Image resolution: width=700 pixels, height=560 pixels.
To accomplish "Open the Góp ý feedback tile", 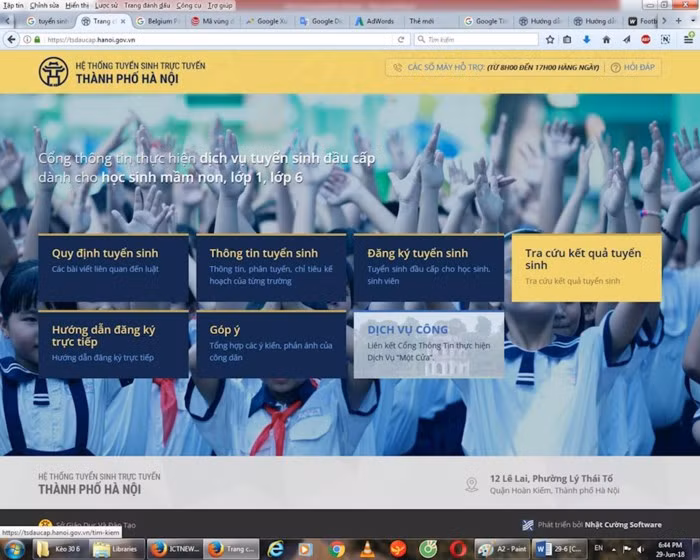I will [x=271, y=344].
